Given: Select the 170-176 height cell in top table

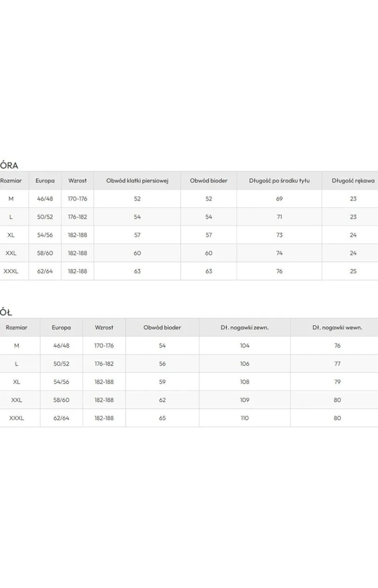Looking at the screenshot, I should click(x=77, y=199).
